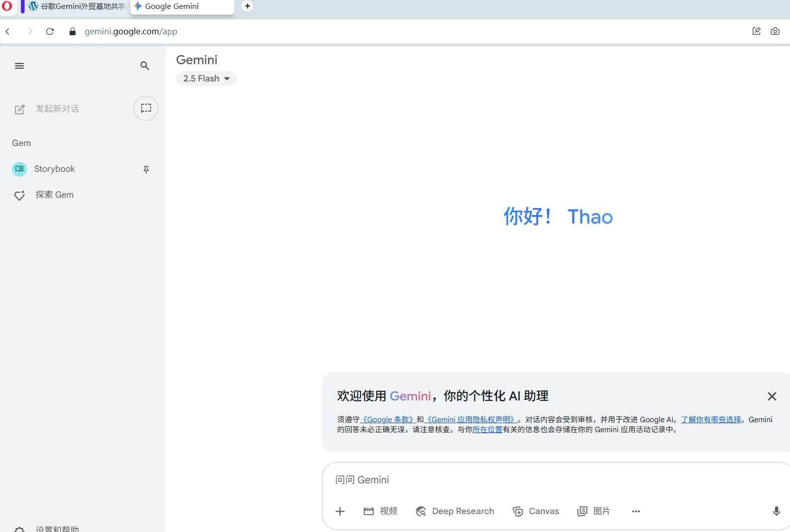The width and height of the screenshot is (790, 532).
Task: Click the Gemini title text
Action: 197,60
